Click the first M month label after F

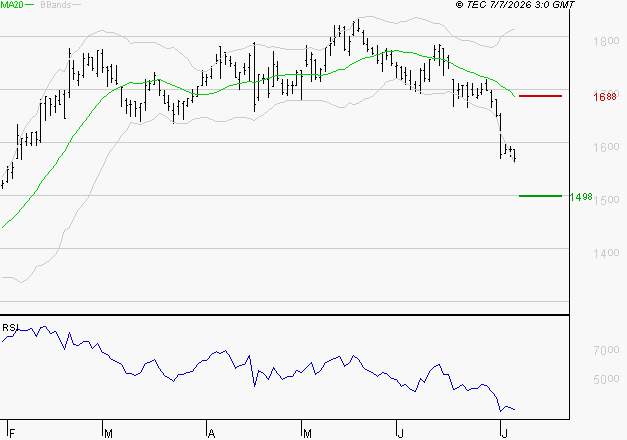coord(108,433)
